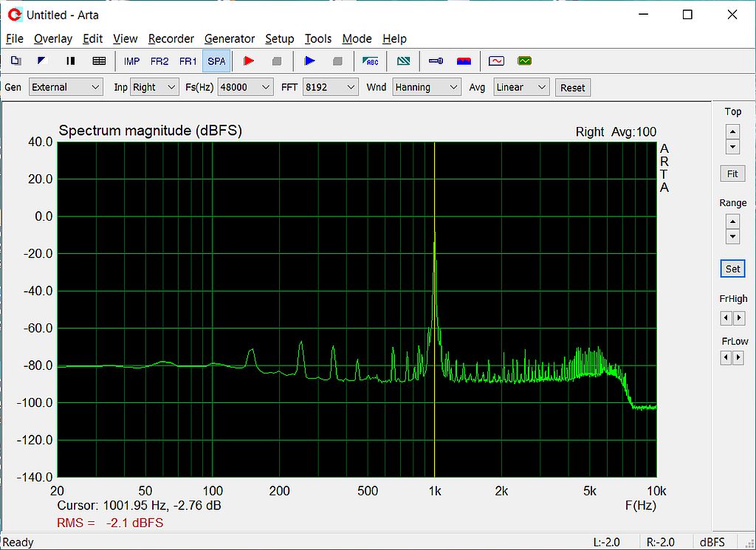
Task: Open the Tools menu
Action: click(318, 38)
